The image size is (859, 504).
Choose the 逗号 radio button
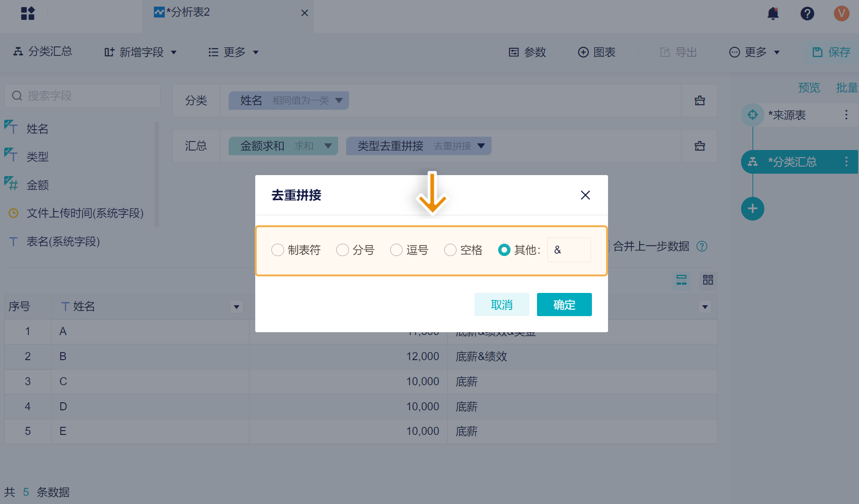(396, 250)
